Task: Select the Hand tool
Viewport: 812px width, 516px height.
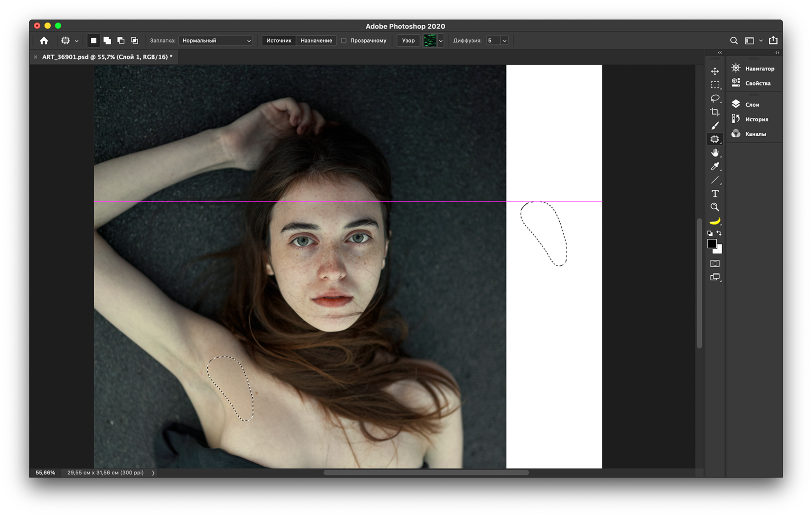Action: 715,153
